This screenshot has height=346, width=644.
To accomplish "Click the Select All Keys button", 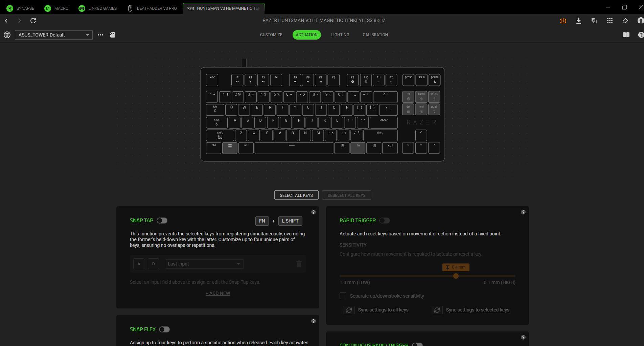I will coord(296,195).
